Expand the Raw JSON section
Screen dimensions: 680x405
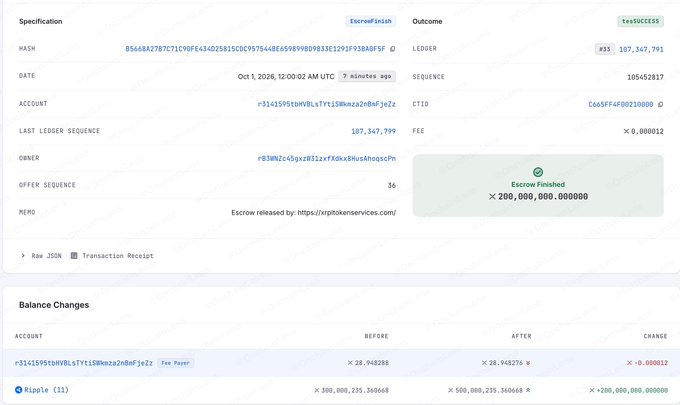point(42,256)
